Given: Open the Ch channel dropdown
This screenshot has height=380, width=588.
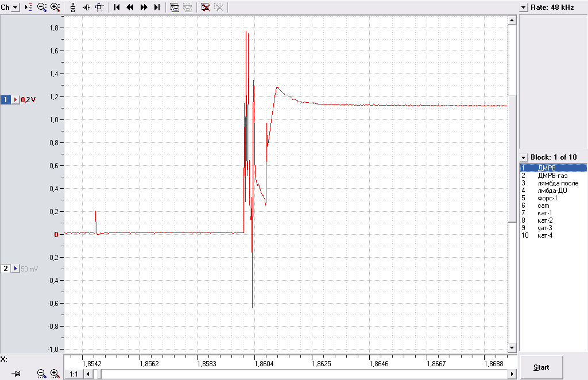Looking at the screenshot, I should (16, 7).
